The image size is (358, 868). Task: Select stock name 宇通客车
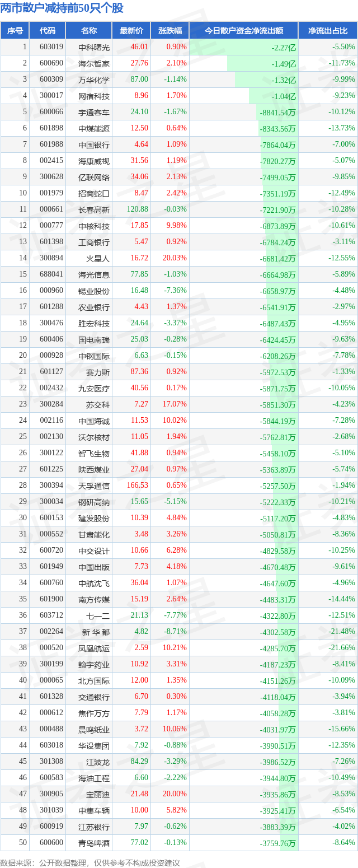pyautogui.click(x=94, y=112)
